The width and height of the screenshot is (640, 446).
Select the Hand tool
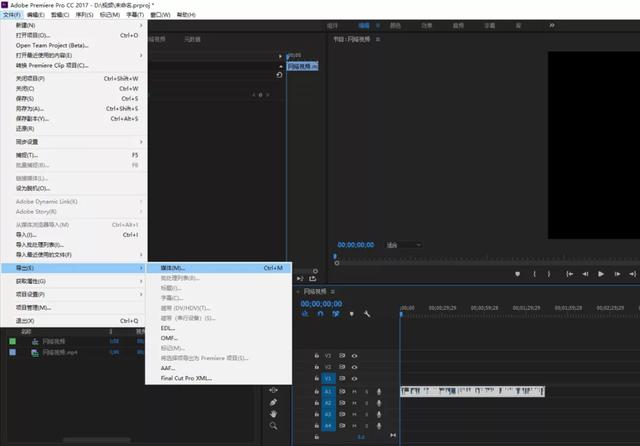273,414
